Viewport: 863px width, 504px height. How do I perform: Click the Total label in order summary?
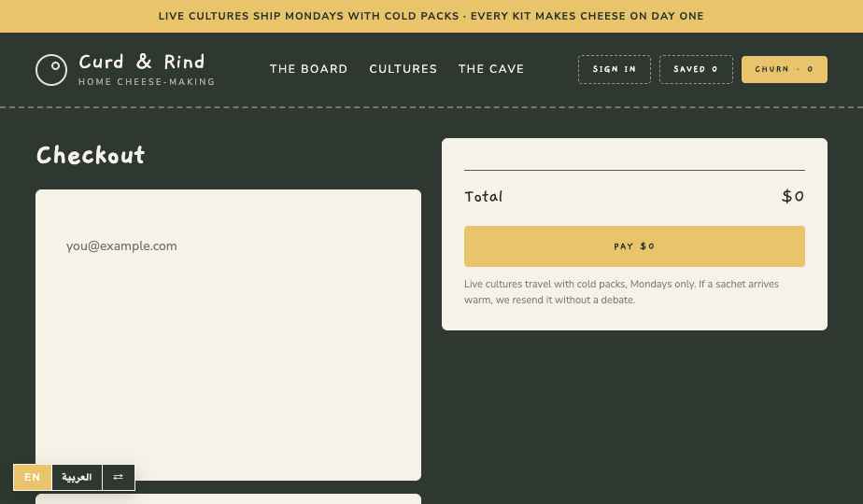point(483,196)
